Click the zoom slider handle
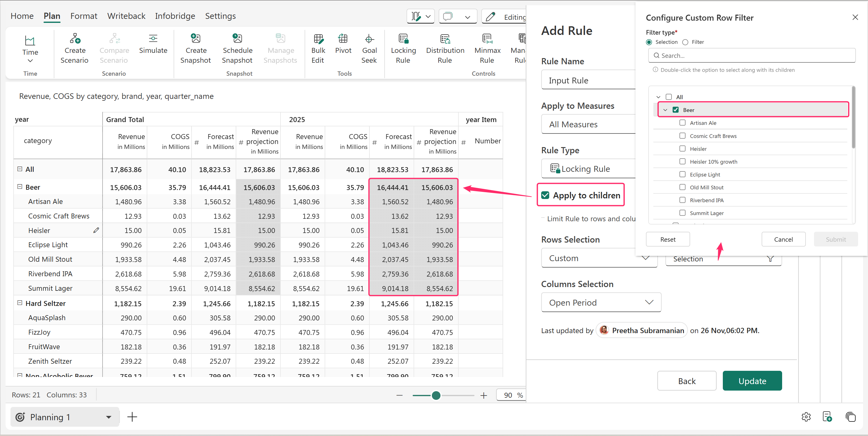The height and width of the screenshot is (436, 868). (436, 395)
